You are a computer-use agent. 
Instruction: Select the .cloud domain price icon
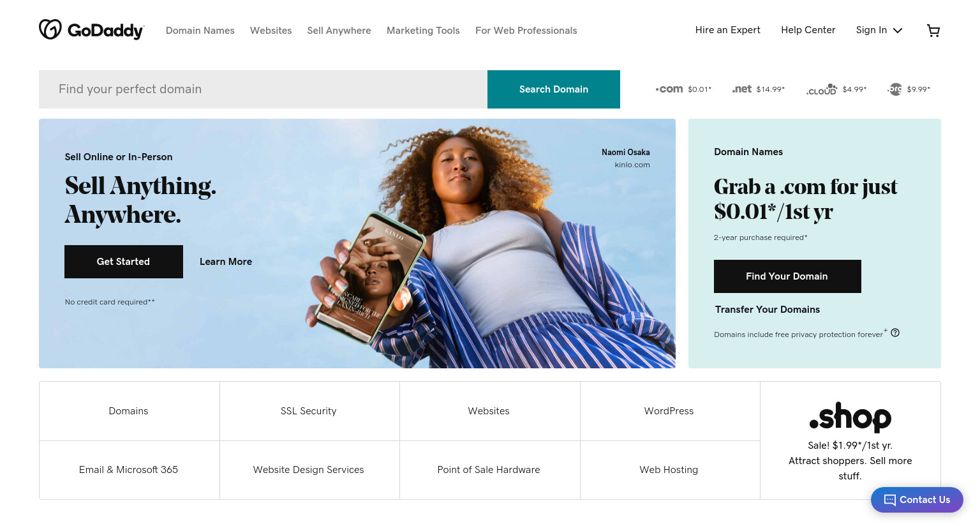(x=822, y=89)
